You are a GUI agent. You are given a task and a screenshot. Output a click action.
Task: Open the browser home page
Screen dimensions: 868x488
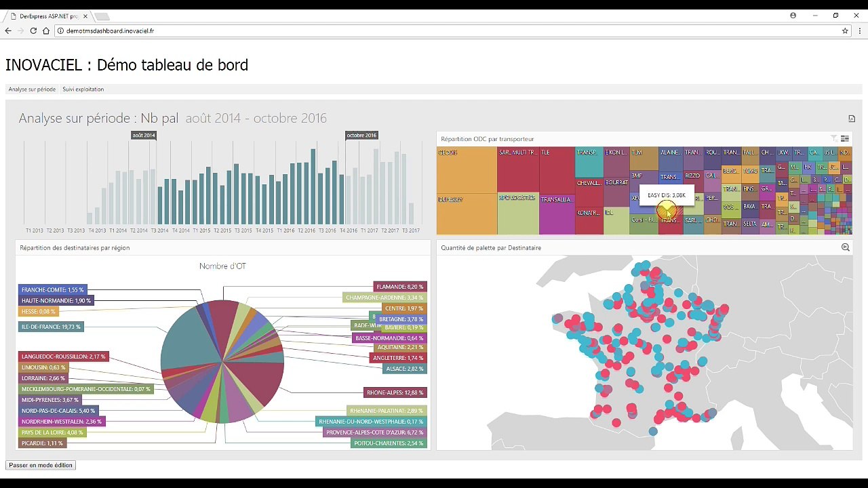point(46,30)
